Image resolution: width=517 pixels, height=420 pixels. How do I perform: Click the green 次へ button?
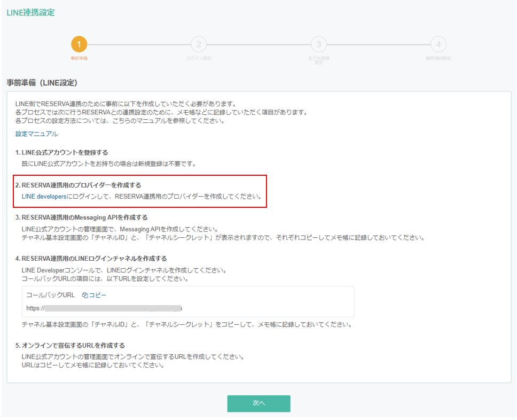pyautogui.click(x=258, y=403)
